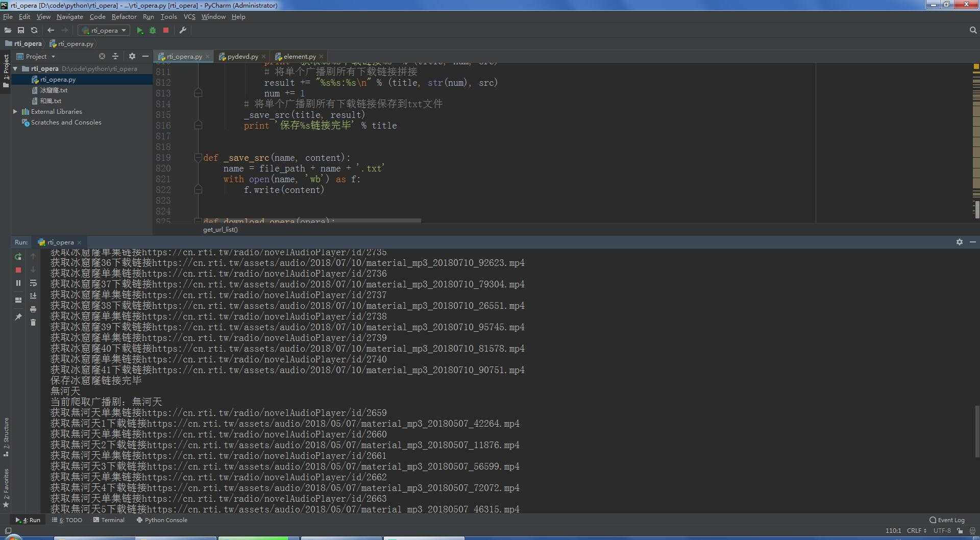The width and height of the screenshot is (980, 540).
Task: Navigate back with left arrow
Action: (x=51, y=31)
